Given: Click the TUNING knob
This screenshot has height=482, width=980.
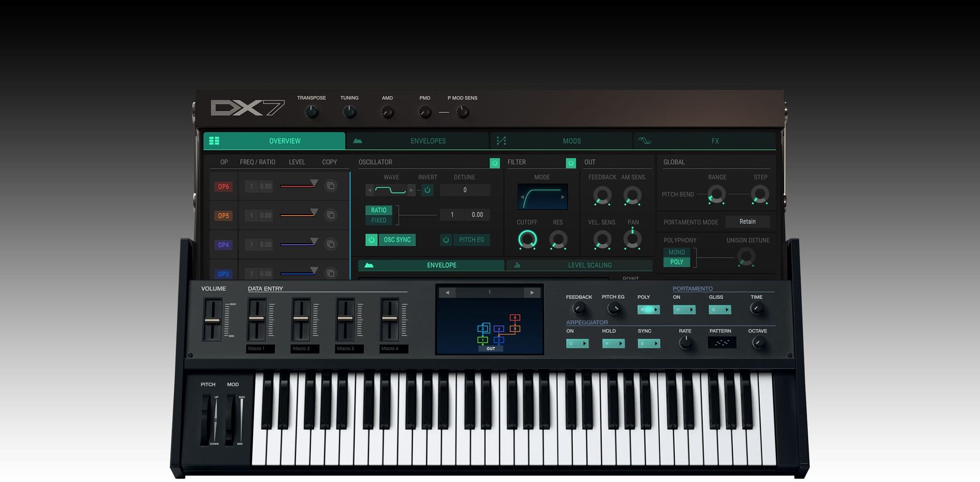Looking at the screenshot, I should 350,112.
